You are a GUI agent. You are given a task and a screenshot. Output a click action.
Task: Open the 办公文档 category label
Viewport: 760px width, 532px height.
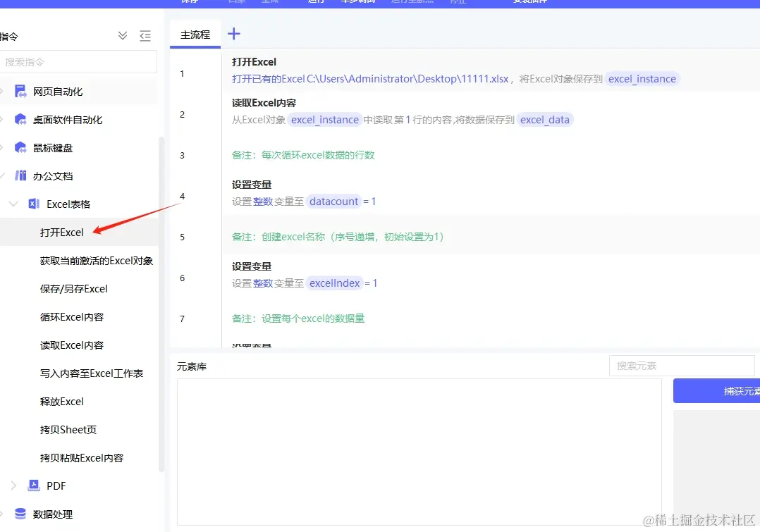(x=53, y=176)
